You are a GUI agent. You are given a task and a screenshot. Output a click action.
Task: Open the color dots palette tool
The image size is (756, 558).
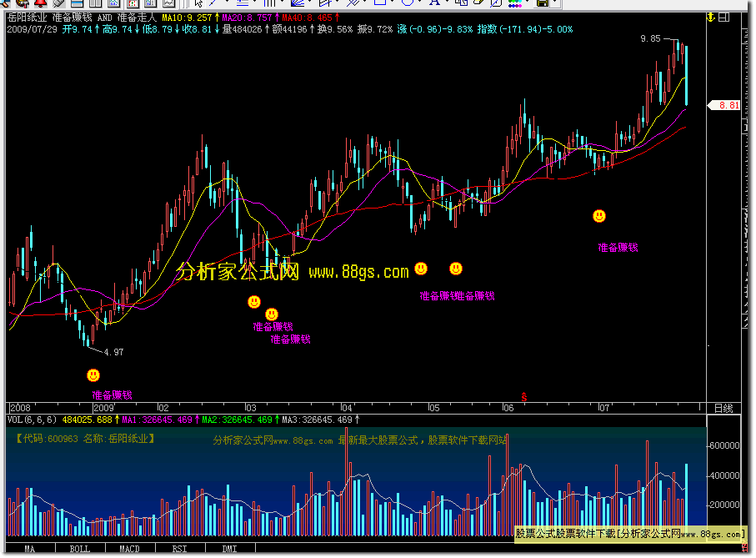click(515, 3)
